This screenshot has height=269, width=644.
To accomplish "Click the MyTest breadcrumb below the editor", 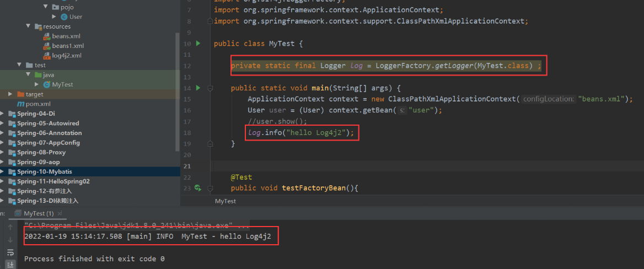I will pyautogui.click(x=226, y=201).
